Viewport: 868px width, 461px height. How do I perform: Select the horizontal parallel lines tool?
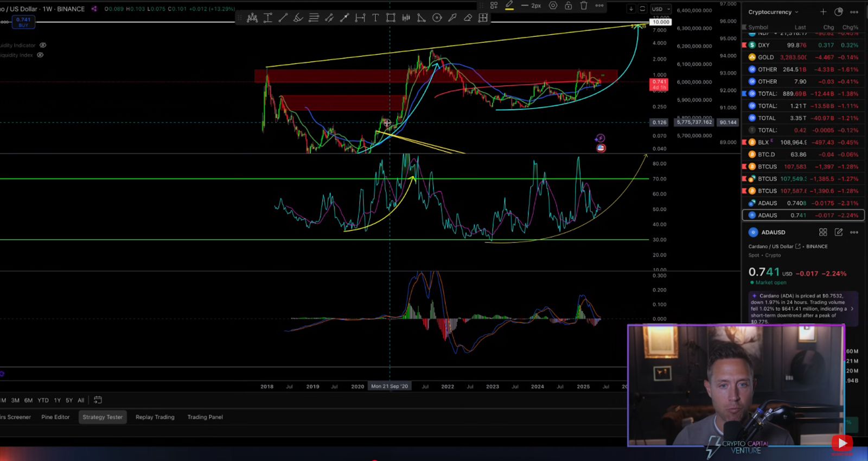(314, 18)
